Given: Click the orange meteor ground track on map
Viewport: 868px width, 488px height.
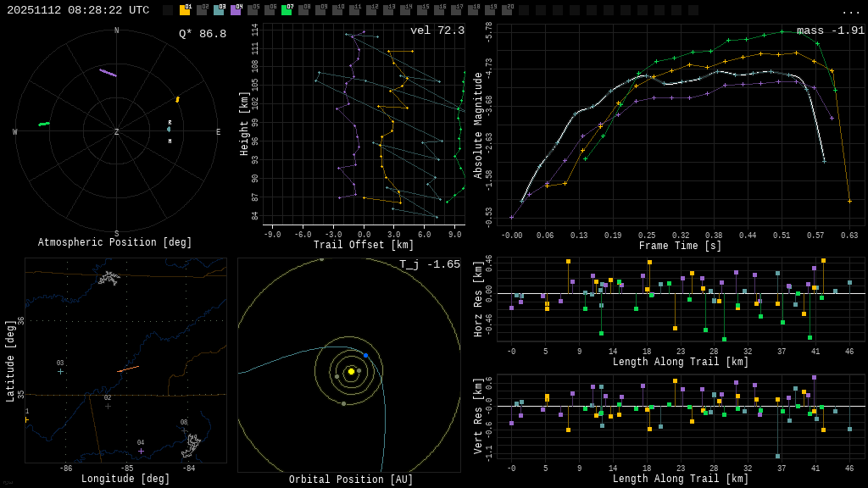Looking at the screenshot, I should [128, 369].
